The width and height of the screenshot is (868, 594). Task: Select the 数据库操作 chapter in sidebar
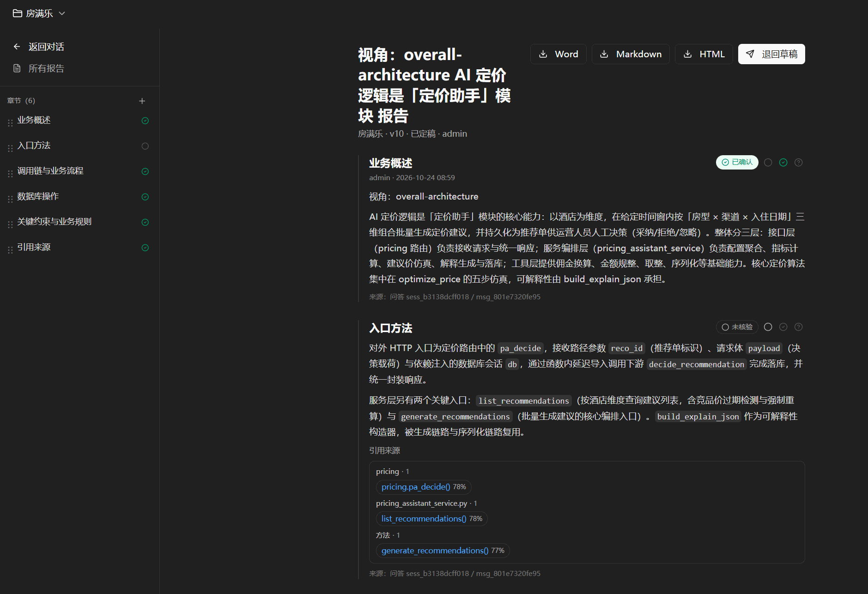click(x=38, y=196)
